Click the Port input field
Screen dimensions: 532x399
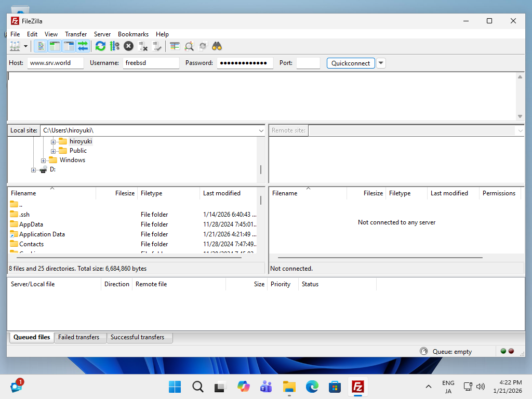(308, 63)
